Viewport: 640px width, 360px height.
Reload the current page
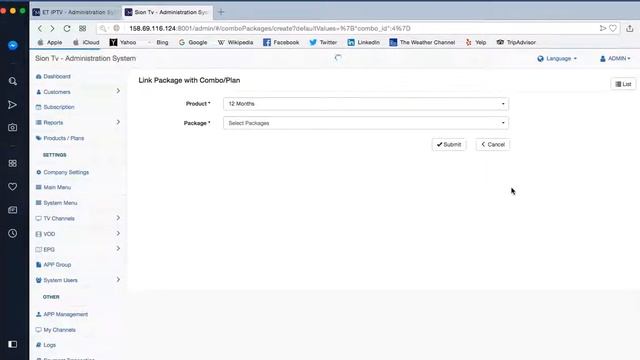tap(67, 28)
